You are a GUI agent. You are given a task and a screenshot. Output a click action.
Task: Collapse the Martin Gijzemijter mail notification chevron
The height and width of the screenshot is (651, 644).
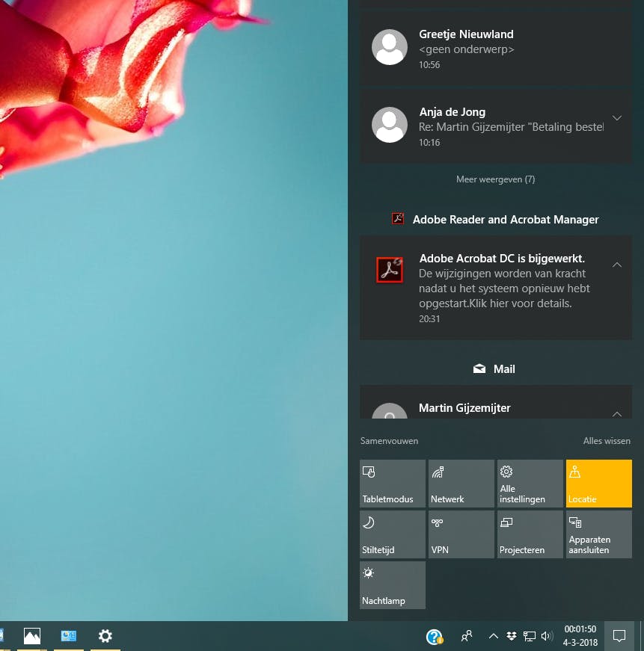click(x=617, y=413)
